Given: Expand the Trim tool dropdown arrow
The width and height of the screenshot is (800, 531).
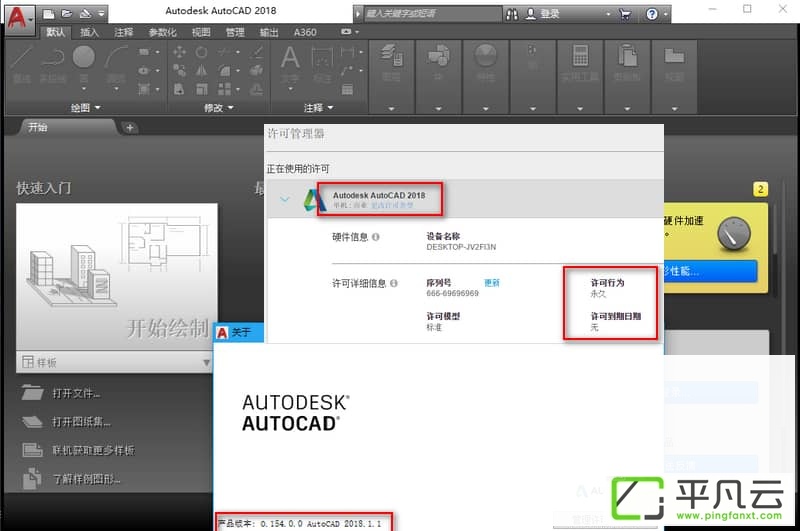Looking at the screenshot, I should 238,52.
